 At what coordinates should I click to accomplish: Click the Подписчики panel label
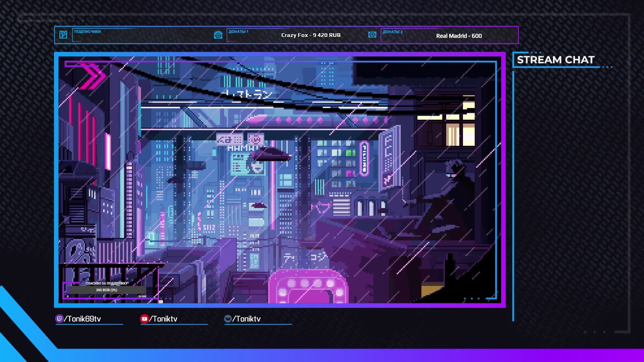tap(88, 32)
